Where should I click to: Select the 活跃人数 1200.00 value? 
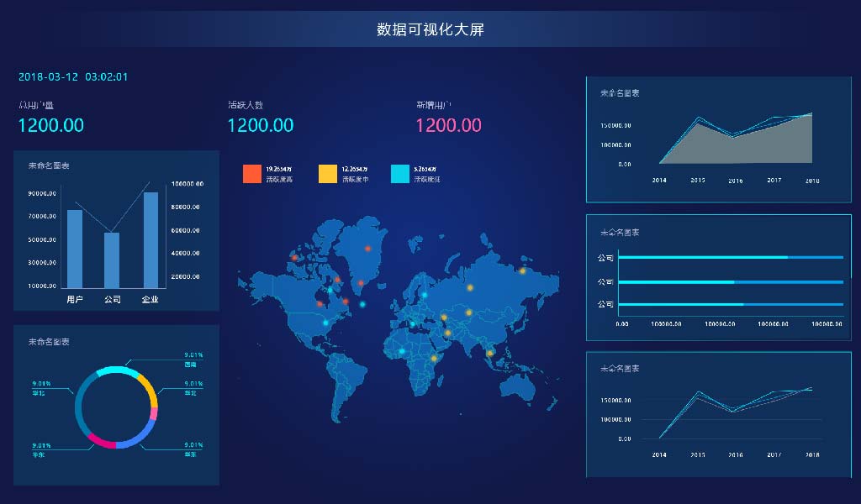[x=261, y=125]
